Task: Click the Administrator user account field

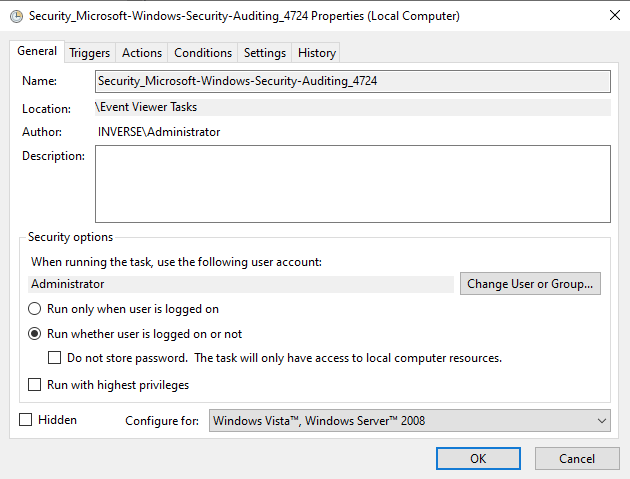Action: [x=242, y=284]
